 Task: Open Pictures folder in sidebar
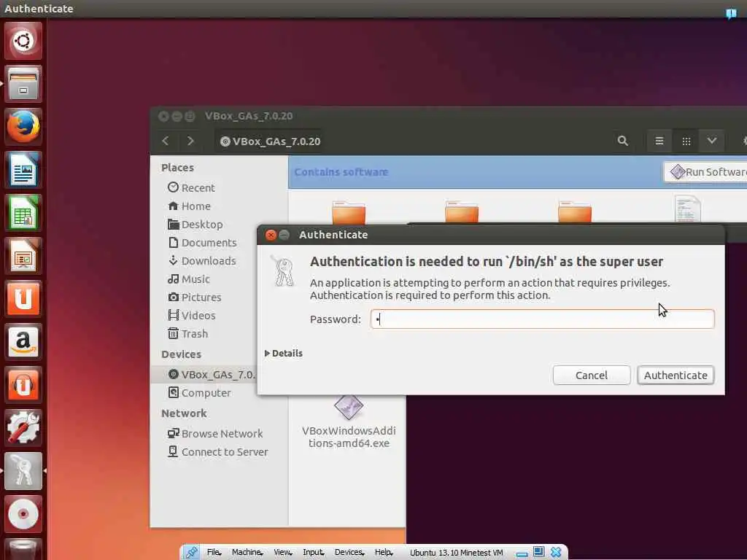194,297
